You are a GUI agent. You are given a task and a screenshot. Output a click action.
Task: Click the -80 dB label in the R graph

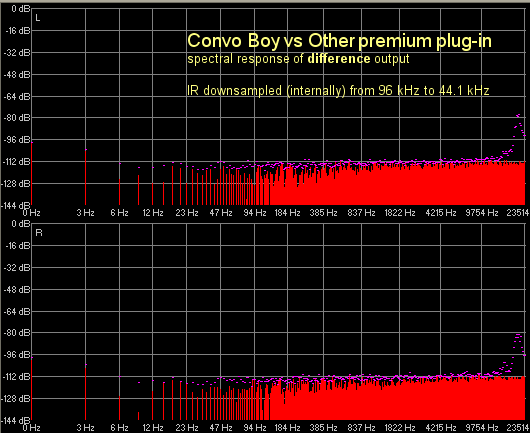coord(18,333)
